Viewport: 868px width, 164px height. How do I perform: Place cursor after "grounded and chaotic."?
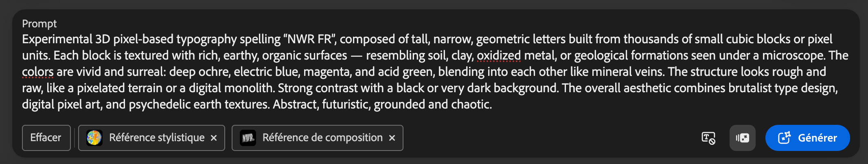[x=493, y=104]
